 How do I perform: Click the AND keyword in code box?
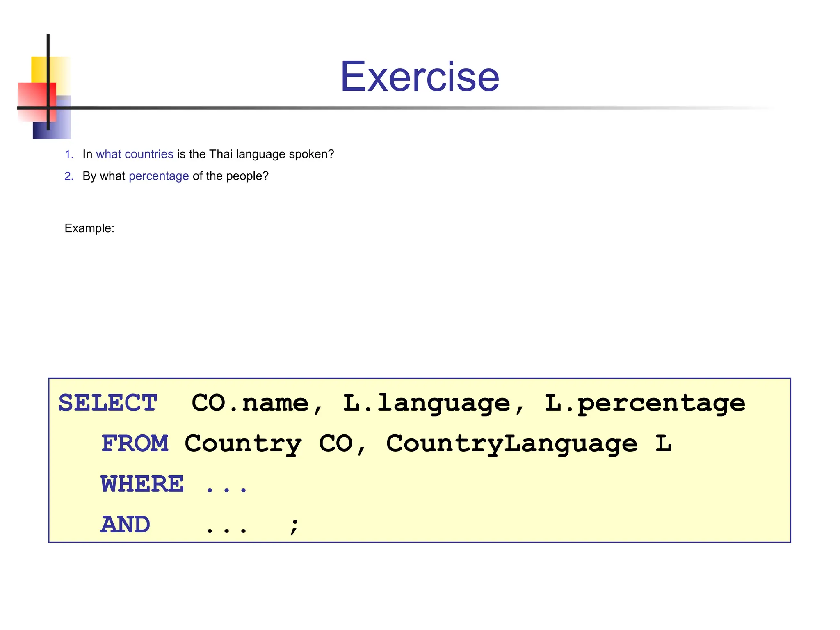[126, 525]
